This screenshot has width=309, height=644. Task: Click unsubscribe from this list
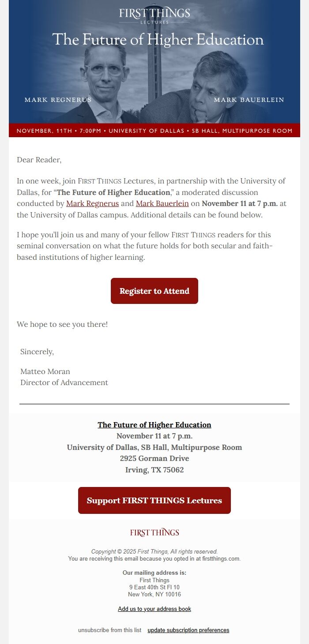(109, 630)
